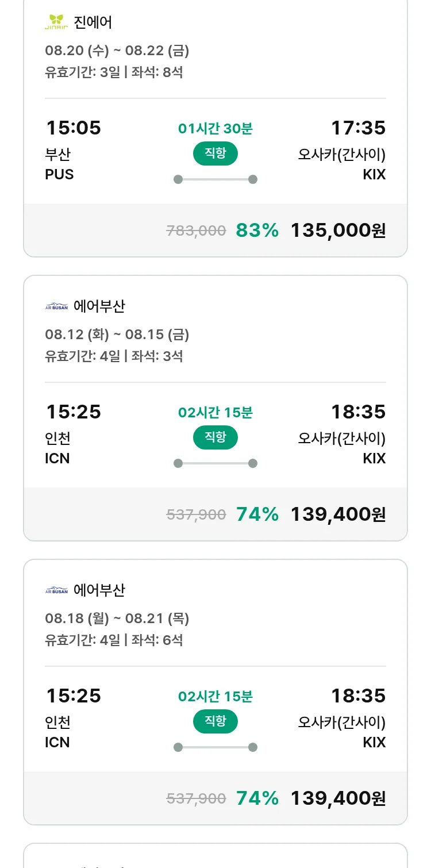Image resolution: width=431 pixels, height=868 pixels.
Task: Click the Jin Air butterfly logo
Action: pos(56,22)
